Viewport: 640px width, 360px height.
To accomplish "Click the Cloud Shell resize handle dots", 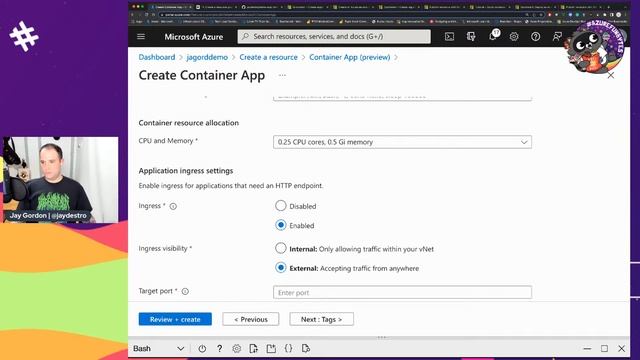I will 381,338.
